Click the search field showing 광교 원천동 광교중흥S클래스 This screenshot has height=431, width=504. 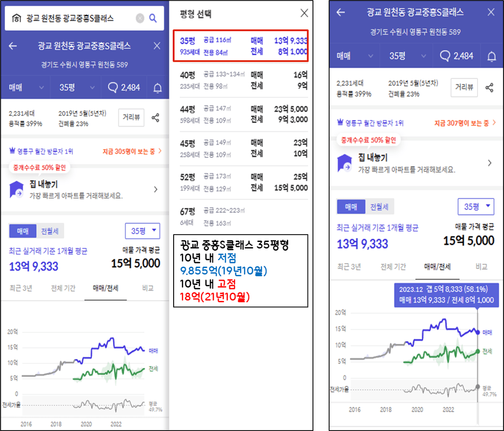[84, 18]
